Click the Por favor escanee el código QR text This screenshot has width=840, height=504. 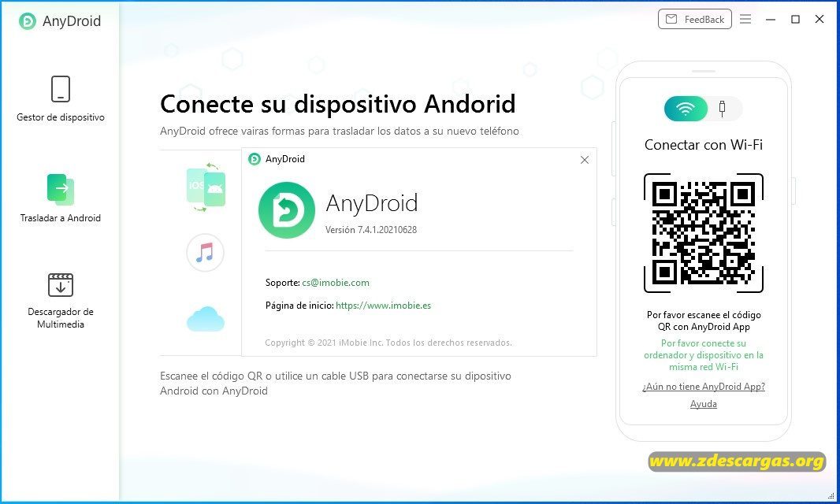click(x=704, y=321)
